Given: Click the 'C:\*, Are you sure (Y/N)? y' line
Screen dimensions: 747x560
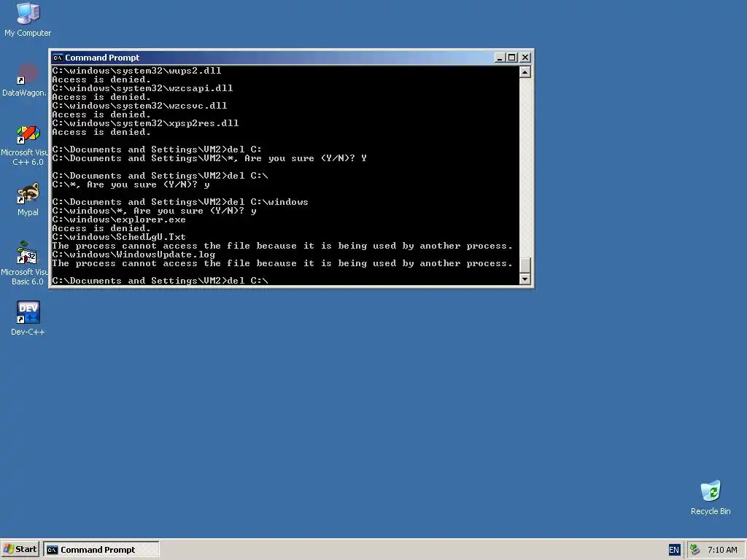Looking at the screenshot, I should 131,184.
